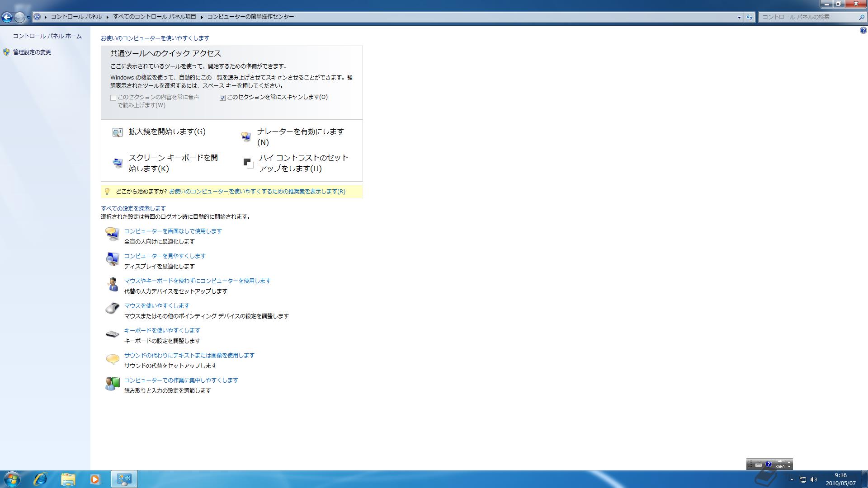This screenshot has height=488, width=868.
Task: Click the blue Help question mark icon
Action: pyautogui.click(x=863, y=30)
